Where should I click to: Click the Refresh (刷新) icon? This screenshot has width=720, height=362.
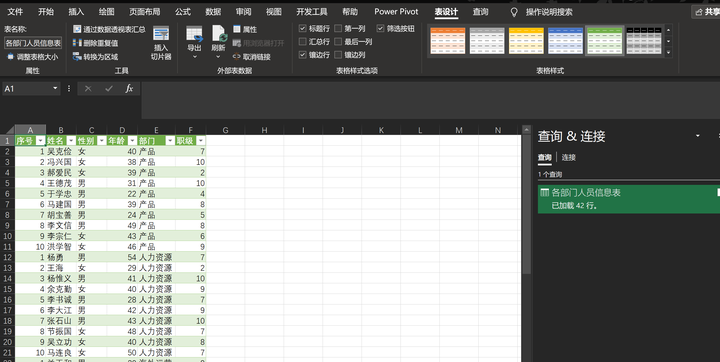click(x=219, y=34)
